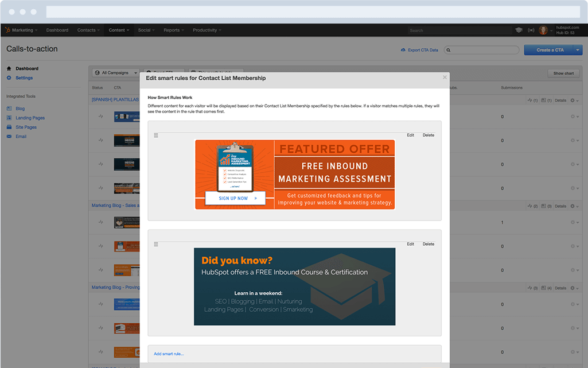Expand the Content navigation dropdown

click(119, 30)
